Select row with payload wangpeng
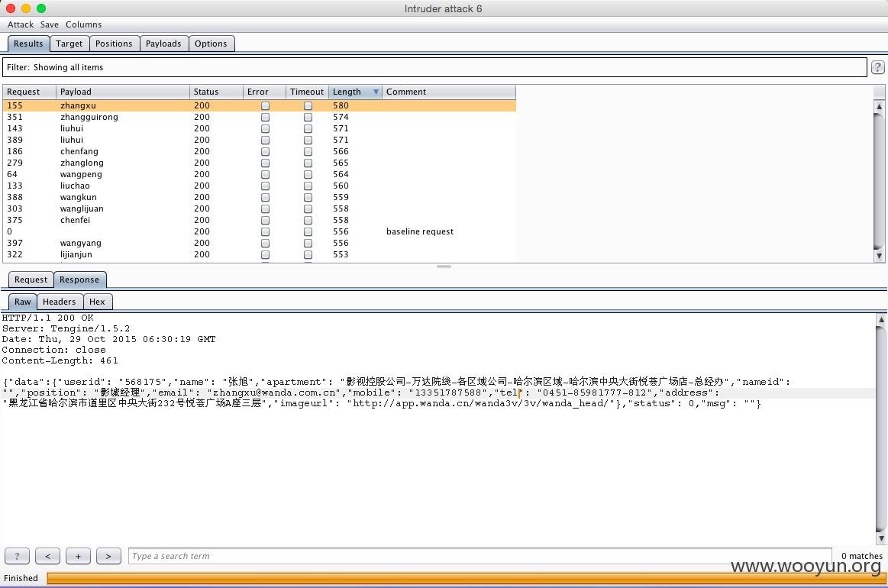This screenshot has height=588, width=888. [x=260, y=174]
